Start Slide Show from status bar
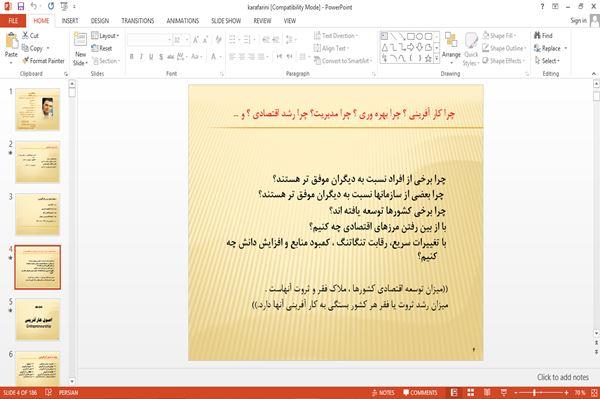 pyautogui.click(x=504, y=392)
